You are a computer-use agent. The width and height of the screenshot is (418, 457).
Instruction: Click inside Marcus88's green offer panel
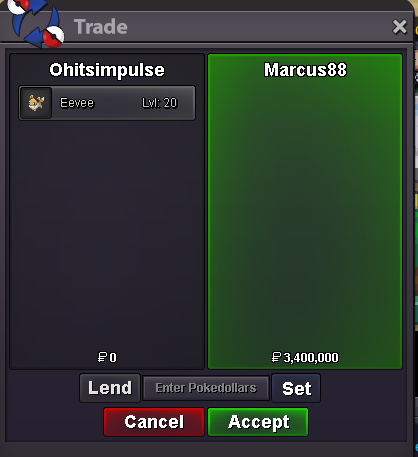[305, 213]
